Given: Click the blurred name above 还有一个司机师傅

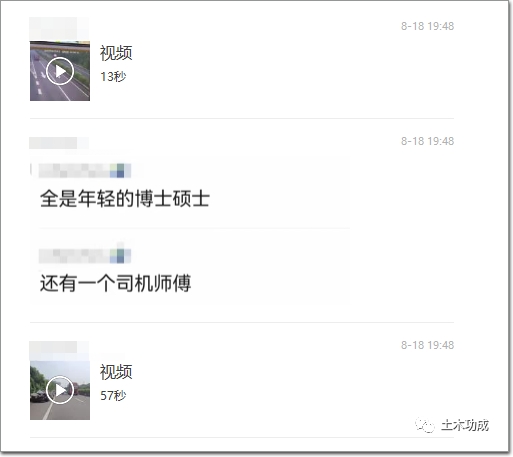Looking at the screenshot, I should [85, 256].
